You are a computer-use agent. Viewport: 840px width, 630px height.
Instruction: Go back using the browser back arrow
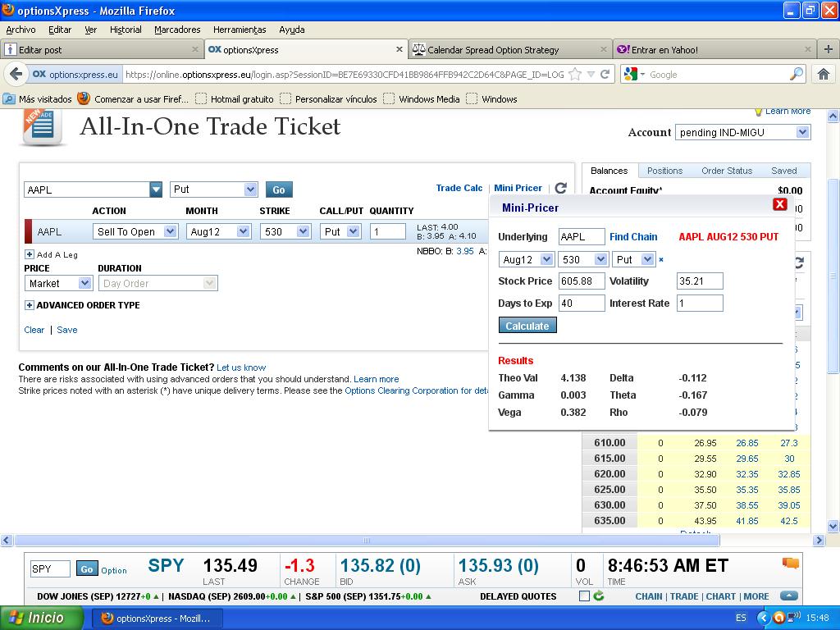coord(16,74)
